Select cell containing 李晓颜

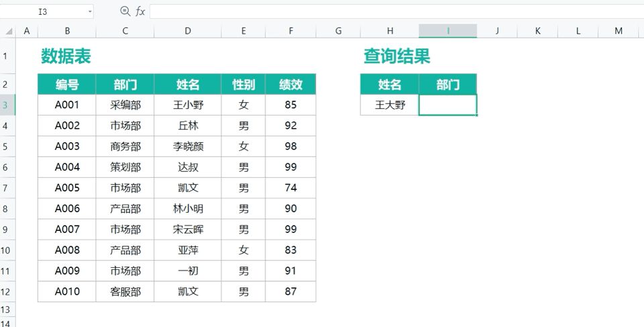point(188,146)
